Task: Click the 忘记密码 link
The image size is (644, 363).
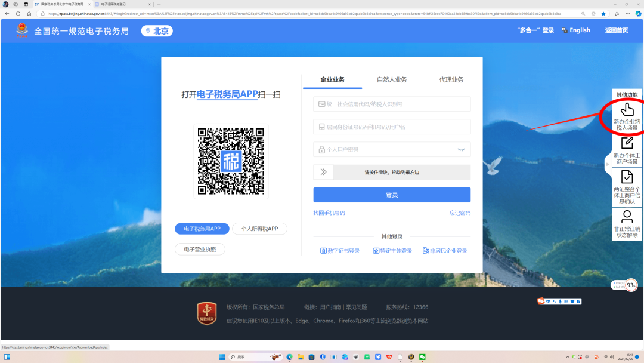Action: tap(460, 213)
